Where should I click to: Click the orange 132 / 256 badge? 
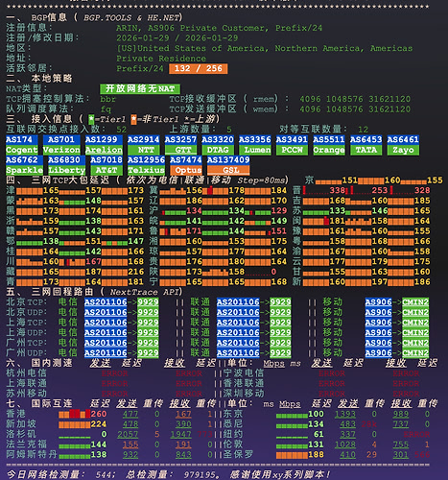point(199,68)
